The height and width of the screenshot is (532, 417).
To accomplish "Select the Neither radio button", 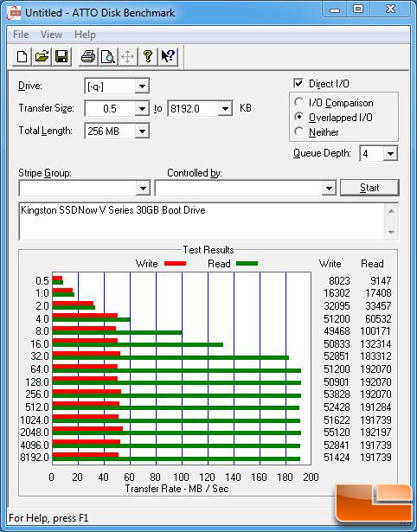I will click(x=299, y=131).
